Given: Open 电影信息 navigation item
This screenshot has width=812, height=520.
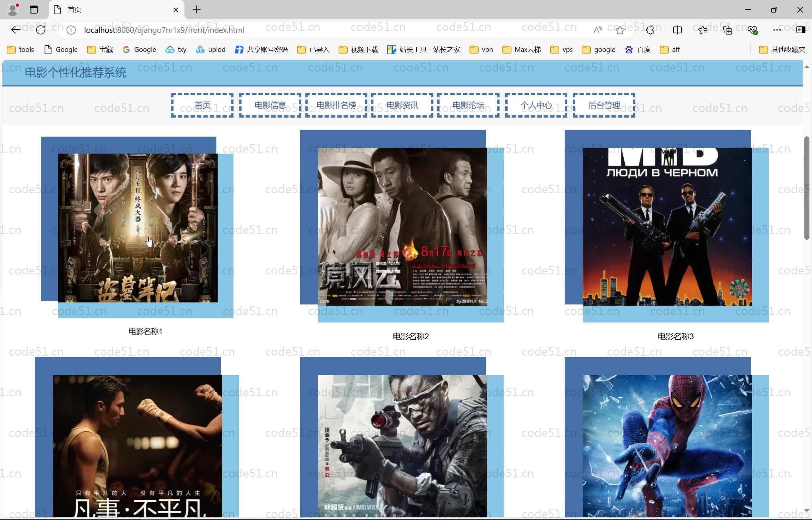Looking at the screenshot, I should 270,105.
